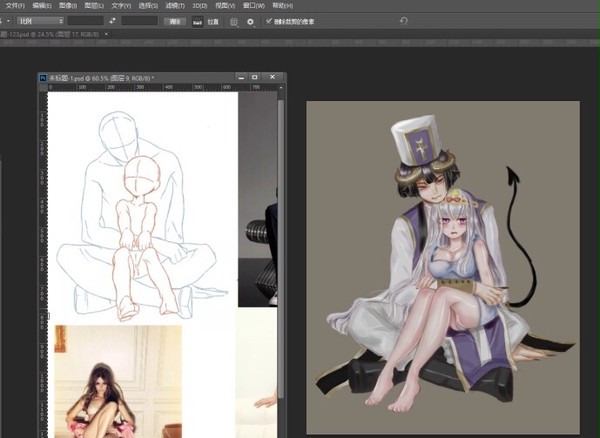Click the floating window vertical scrollbar thumb
The height and width of the screenshot is (438, 600).
point(281,249)
